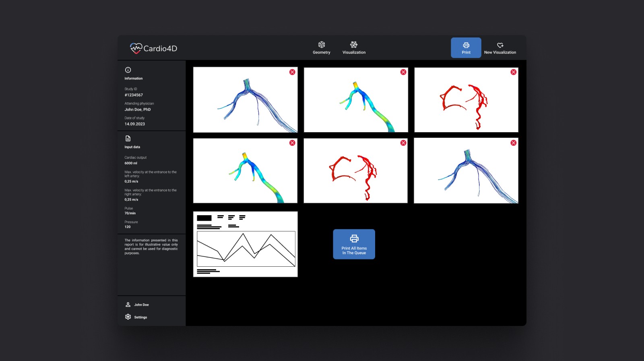Click the Input data section heading
This screenshot has width=644, height=361.
click(x=132, y=147)
